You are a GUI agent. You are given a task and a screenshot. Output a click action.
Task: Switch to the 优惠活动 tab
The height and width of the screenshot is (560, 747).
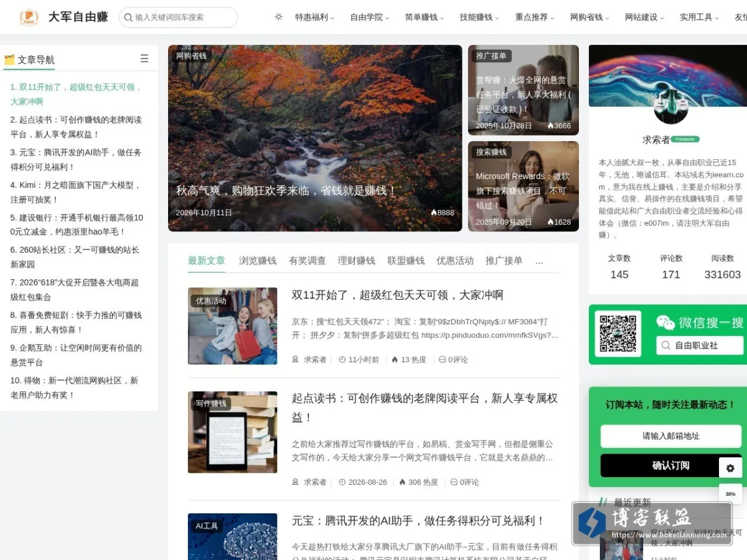point(455,261)
